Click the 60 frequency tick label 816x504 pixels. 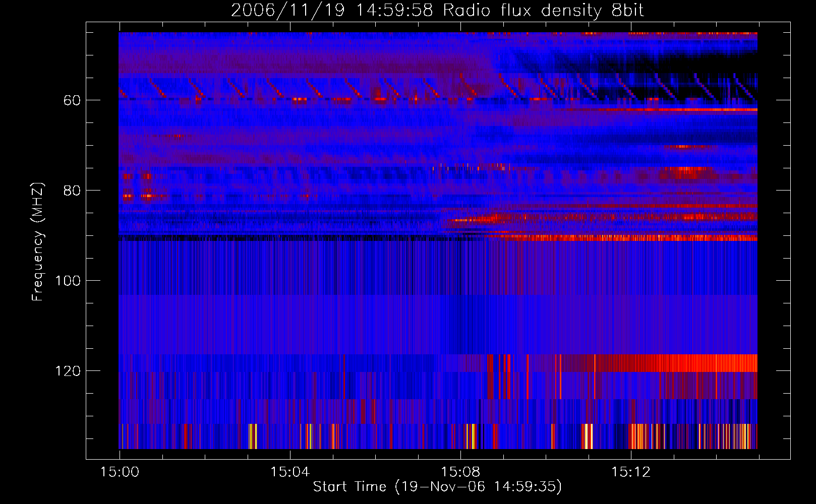[72, 100]
